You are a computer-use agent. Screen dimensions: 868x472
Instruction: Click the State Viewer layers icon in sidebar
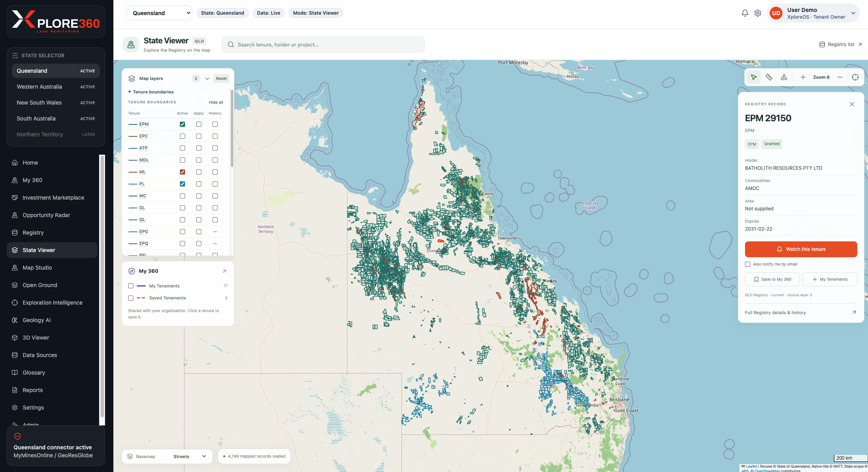tap(15, 250)
